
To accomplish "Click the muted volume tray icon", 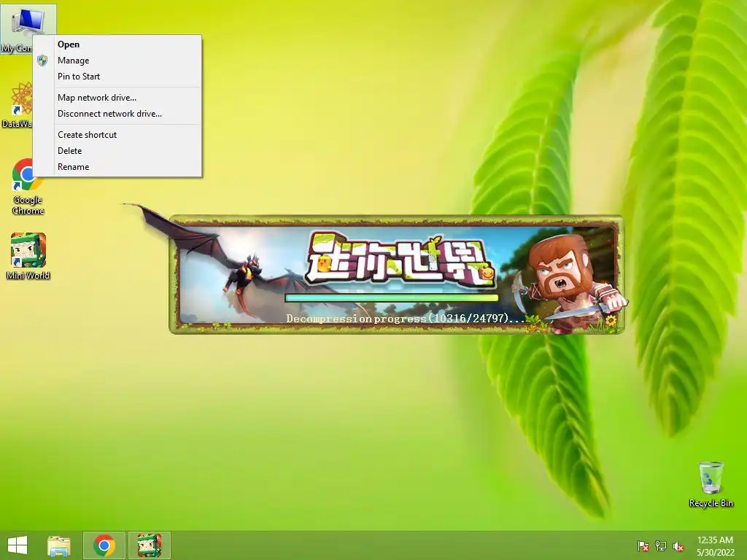I will (x=678, y=546).
